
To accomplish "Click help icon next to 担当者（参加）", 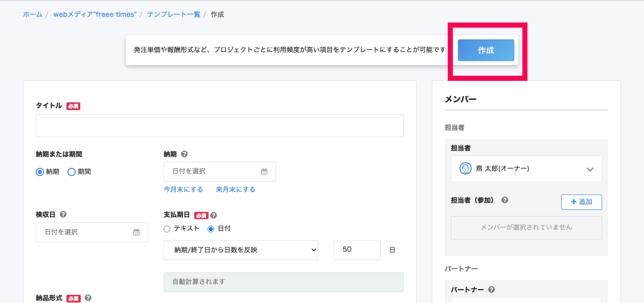I will pos(504,200).
